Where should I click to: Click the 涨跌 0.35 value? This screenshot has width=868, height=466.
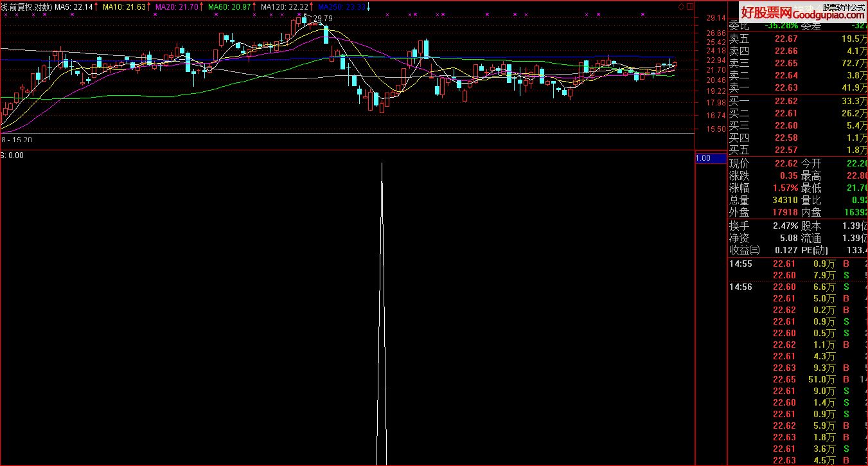[789, 176]
